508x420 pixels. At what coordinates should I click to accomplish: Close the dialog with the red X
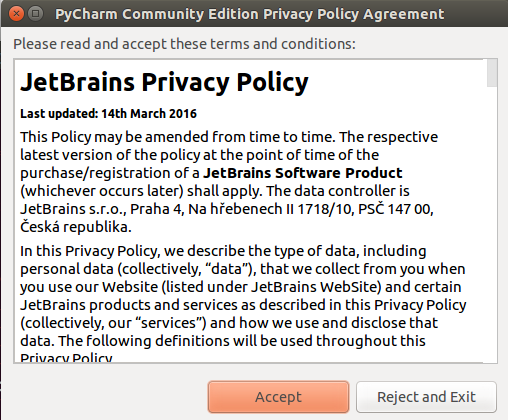[x=16, y=14]
